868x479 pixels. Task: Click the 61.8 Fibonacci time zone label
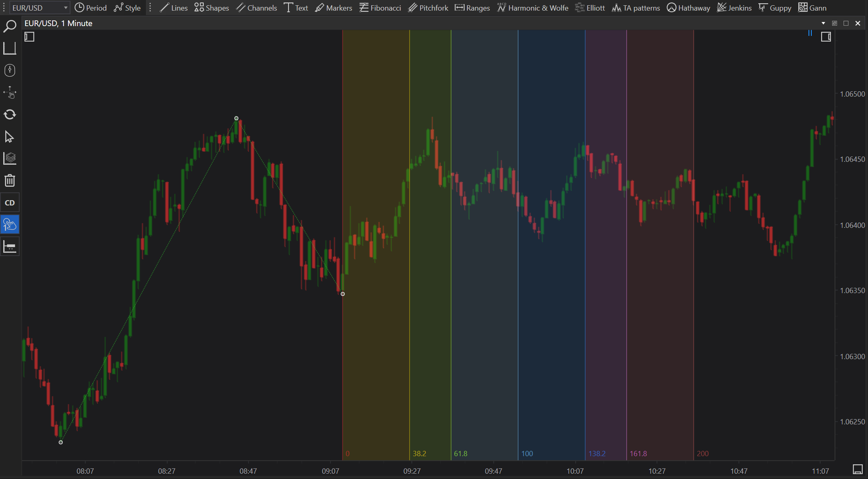(x=460, y=454)
